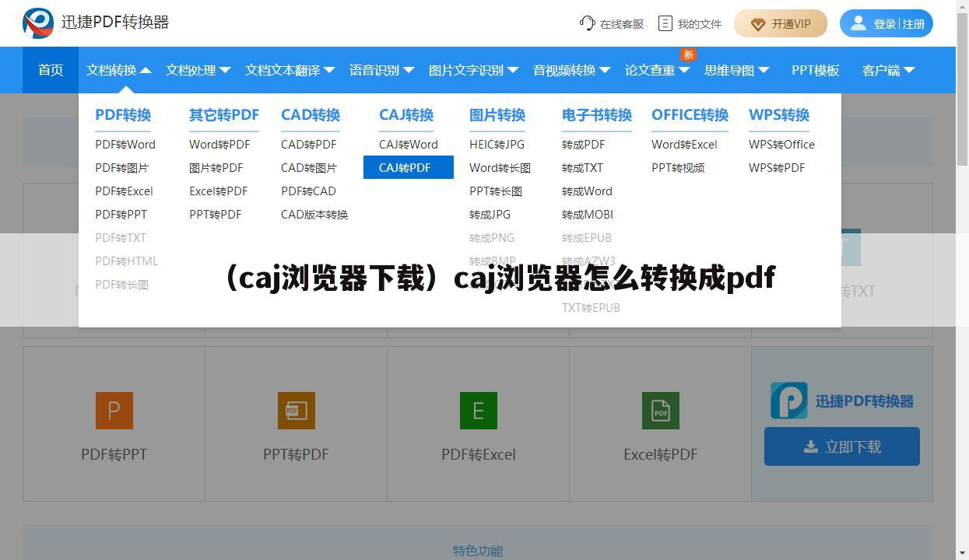Screen dimensions: 969x560
Task: Select CAJ转Word in the menu
Action: [409, 144]
